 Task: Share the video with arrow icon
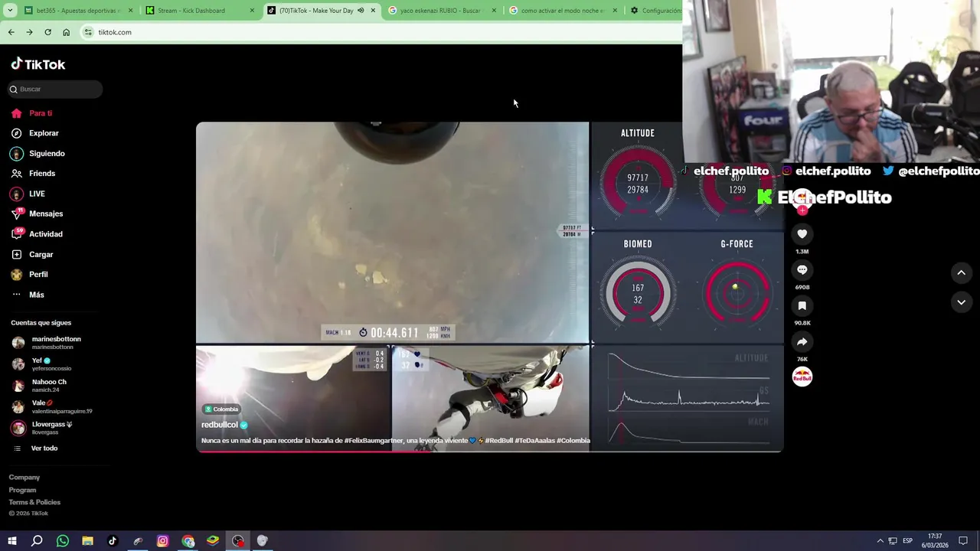802,341
